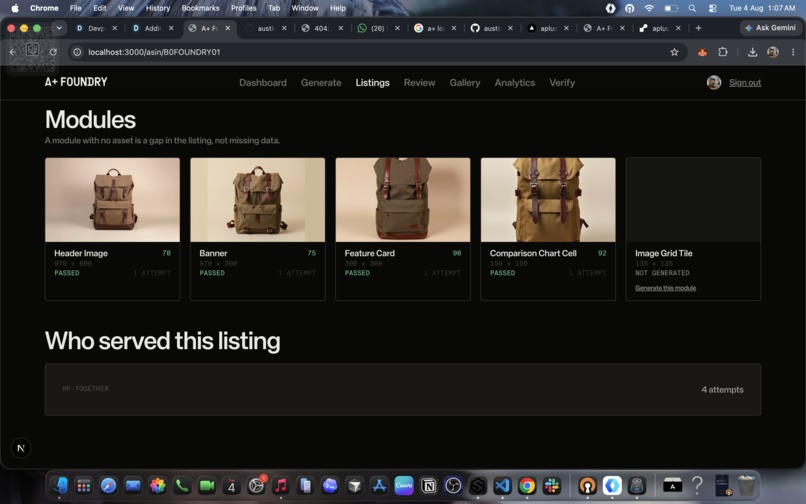
Task: Open Spotlight search in menu bar
Action: [x=692, y=8]
